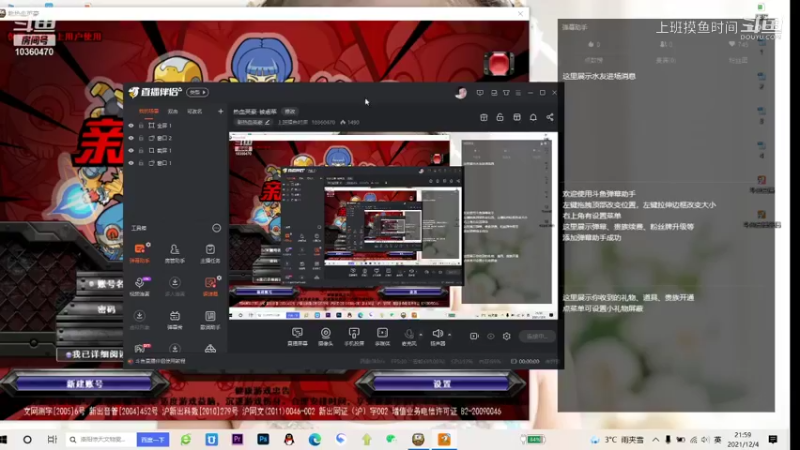The width and height of the screenshot is (800, 450).
Task: Expand speaker options arrow
Action: coord(449,335)
